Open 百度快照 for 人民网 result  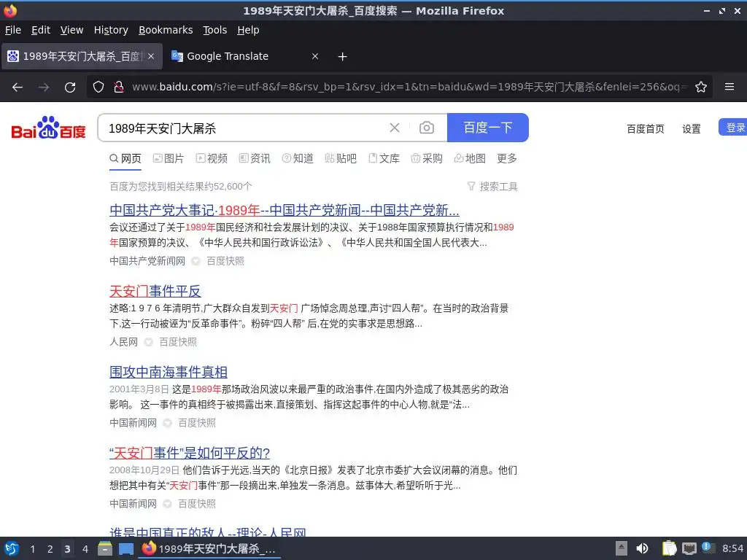tap(178, 342)
